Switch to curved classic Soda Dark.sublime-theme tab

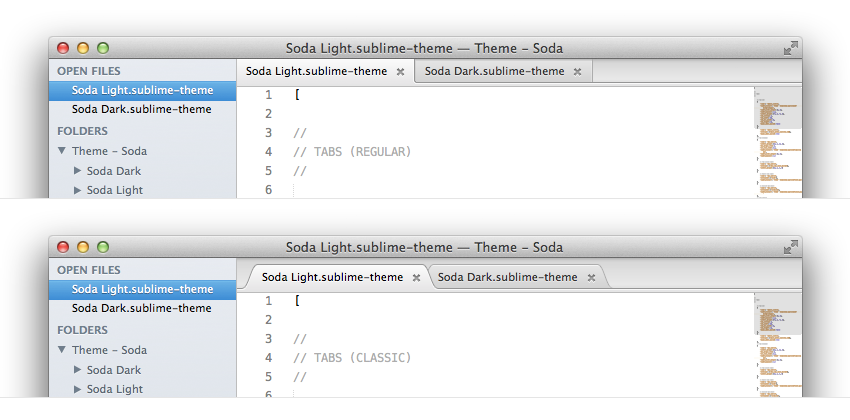pos(508,278)
